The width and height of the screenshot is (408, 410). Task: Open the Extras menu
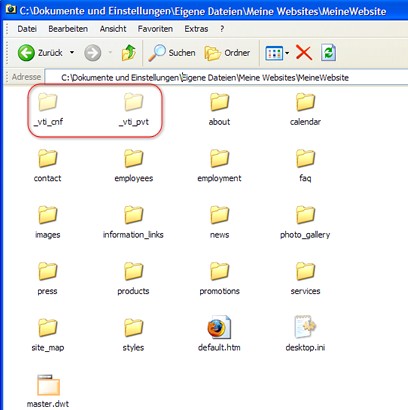coord(196,29)
